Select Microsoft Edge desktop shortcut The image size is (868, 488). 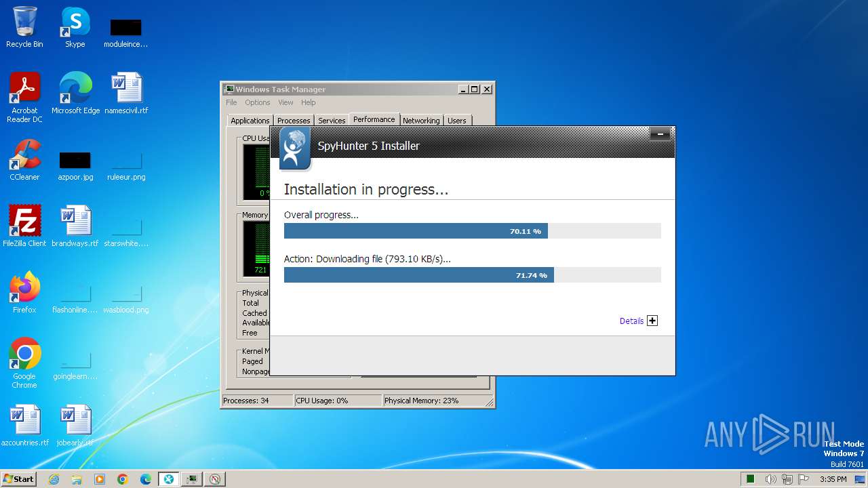pos(75,94)
